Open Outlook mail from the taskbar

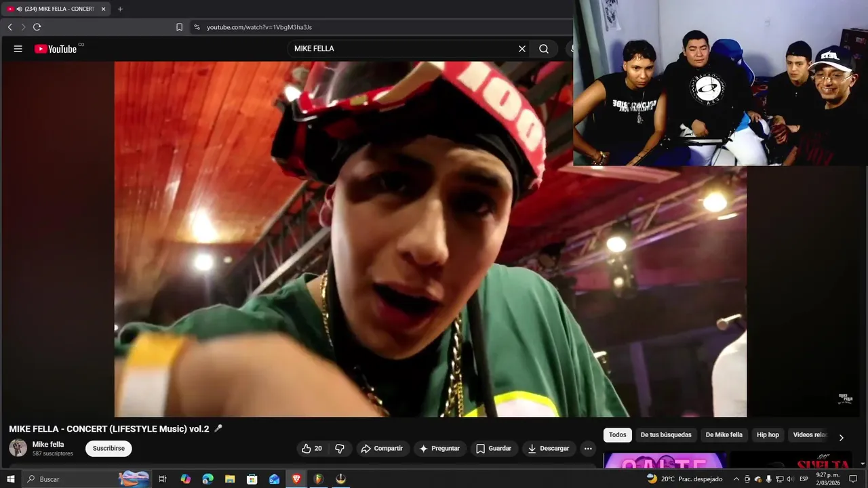274,479
